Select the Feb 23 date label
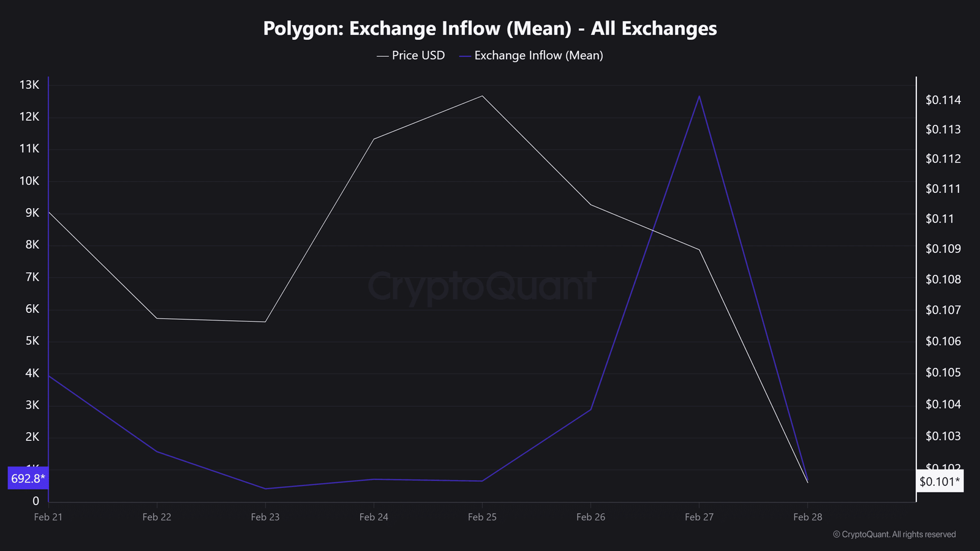This screenshot has height=551, width=980. tap(265, 517)
